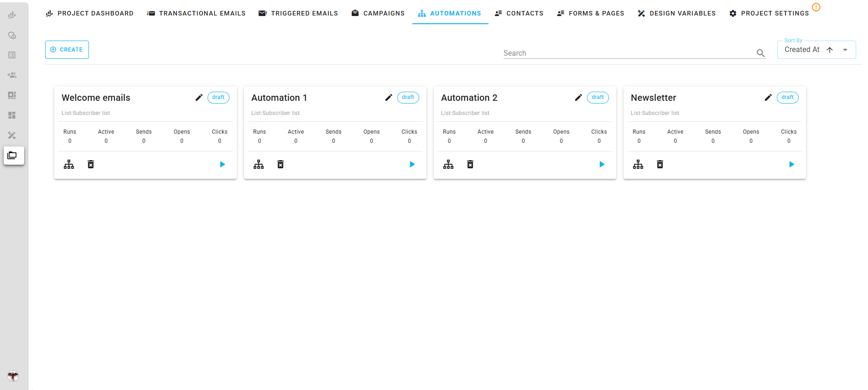Open the list icon in left sidebar

pos(12,55)
